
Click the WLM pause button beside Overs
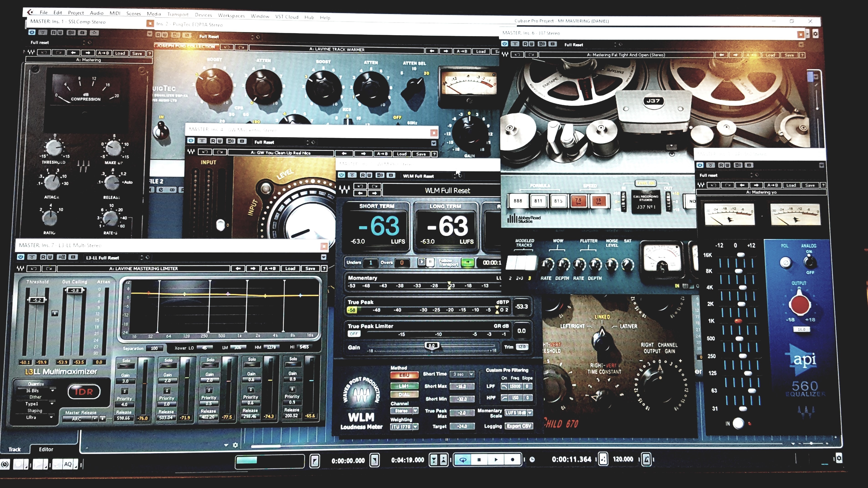pyautogui.click(x=430, y=262)
